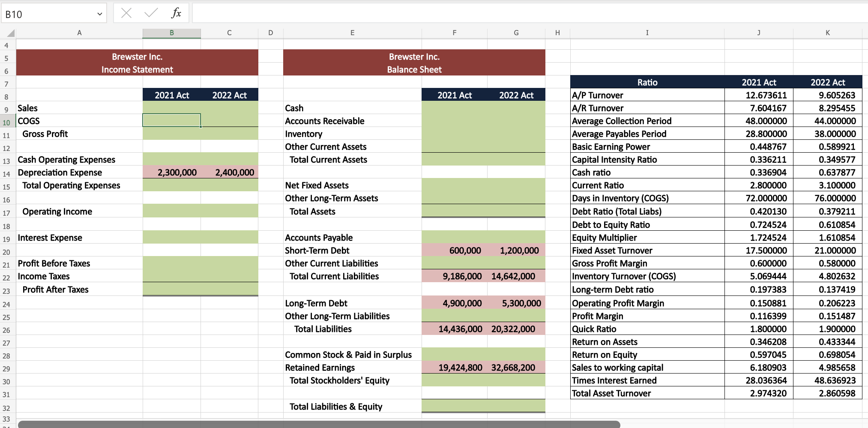This screenshot has height=428, width=868.
Task: Click the cancel (X) formula bar icon
Action: click(126, 13)
